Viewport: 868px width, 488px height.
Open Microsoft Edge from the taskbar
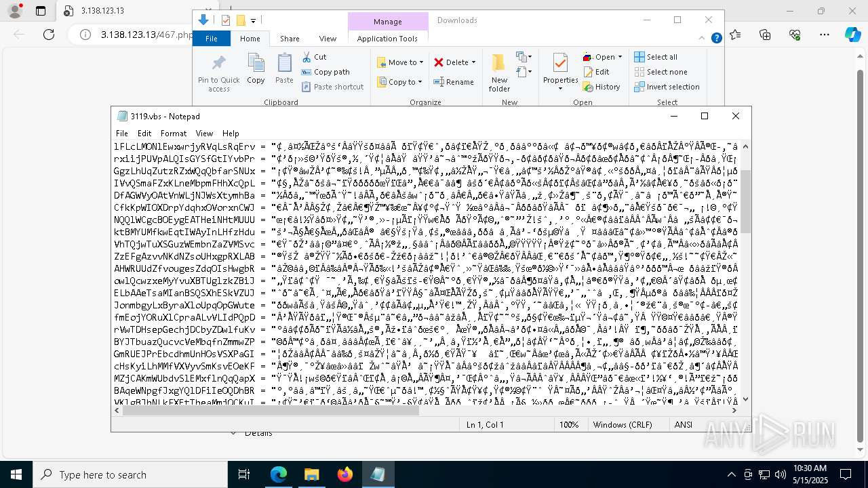tap(279, 474)
